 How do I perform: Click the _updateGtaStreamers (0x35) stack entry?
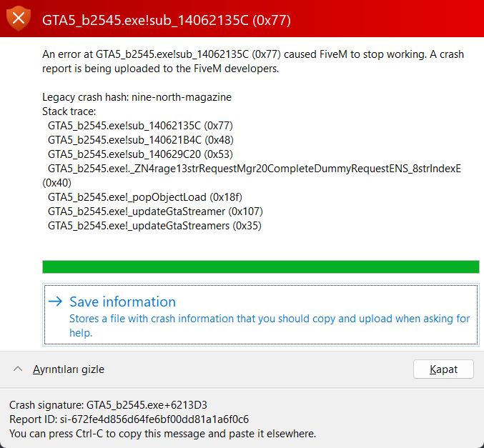154,226
